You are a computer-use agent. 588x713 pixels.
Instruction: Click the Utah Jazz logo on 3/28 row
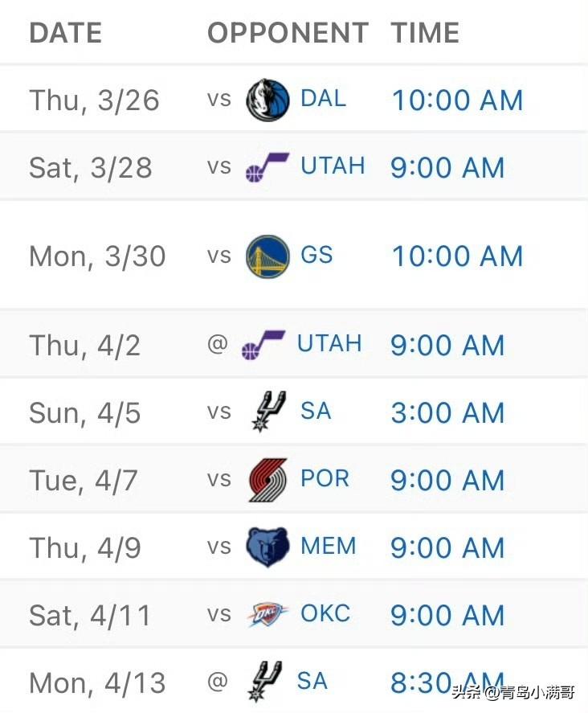267,167
